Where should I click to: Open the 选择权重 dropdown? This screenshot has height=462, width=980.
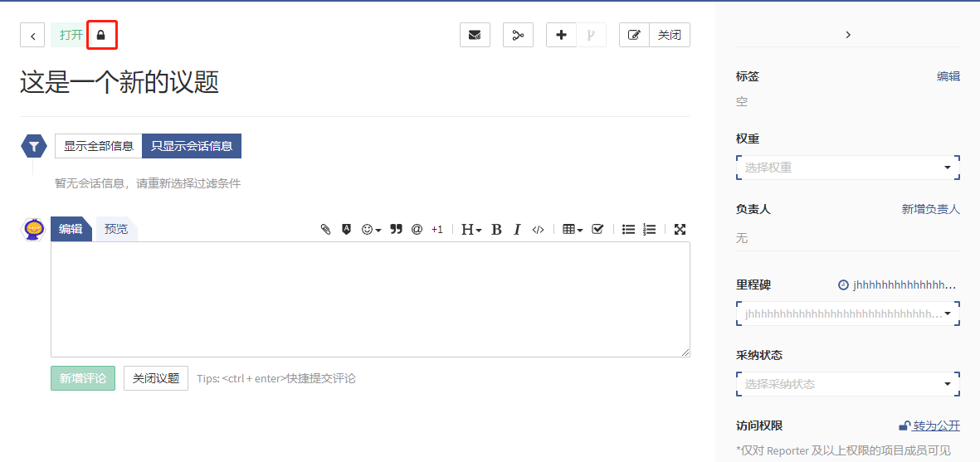coord(847,168)
